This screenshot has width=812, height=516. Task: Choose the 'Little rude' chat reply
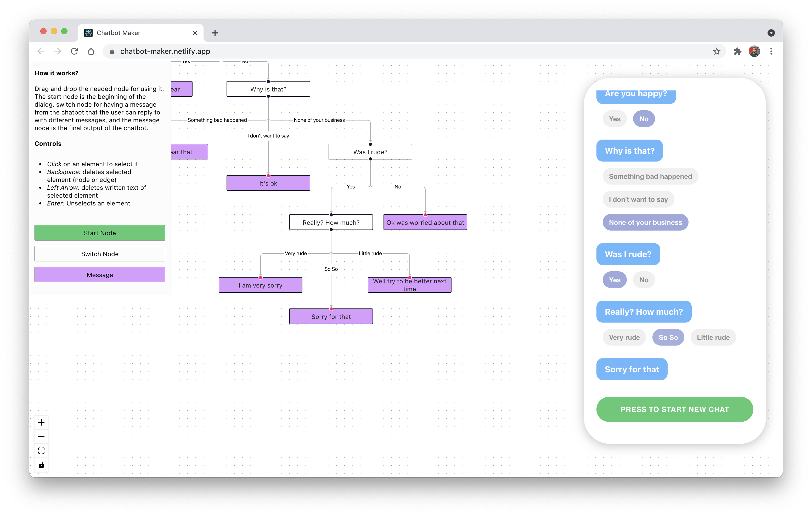(x=713, y=337)
